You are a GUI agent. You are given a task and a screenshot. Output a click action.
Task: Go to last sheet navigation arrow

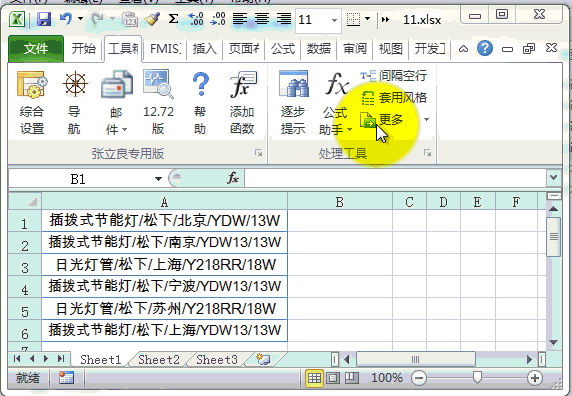coord(61,359)
